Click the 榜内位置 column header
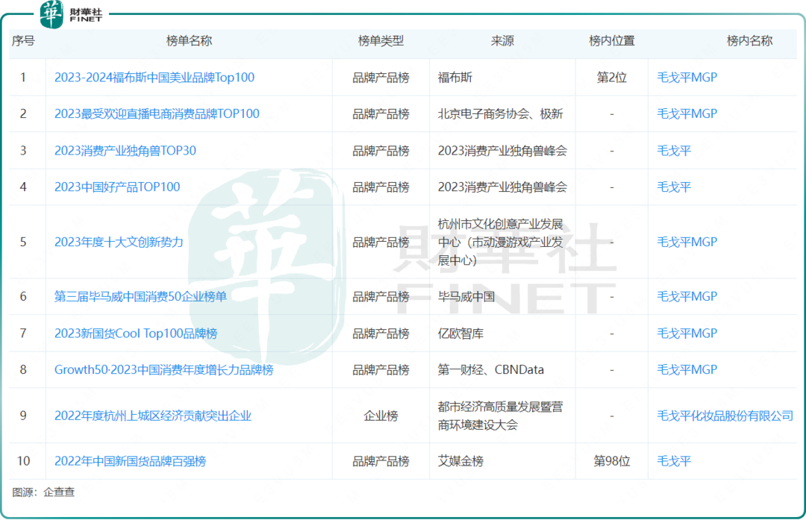Screen dimensions: 806x532 [x=611, y=42]
